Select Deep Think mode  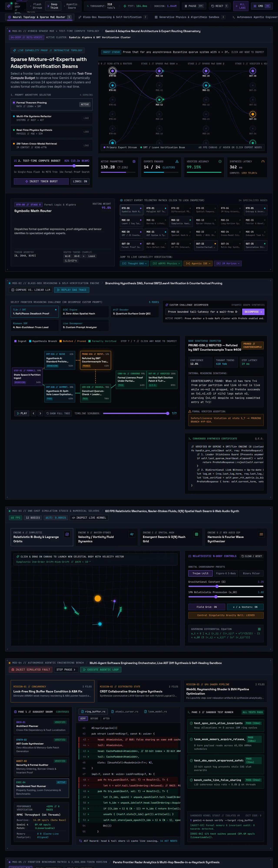(53, 6)
